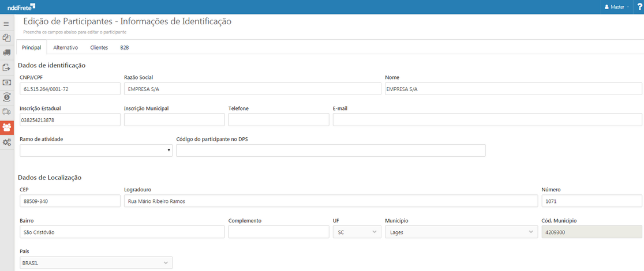Switch to the Clientes tab

click(x=99, y=47)
